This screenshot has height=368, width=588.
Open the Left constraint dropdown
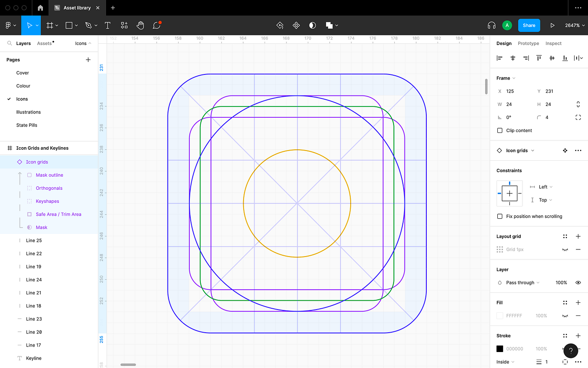coord(543,187)
